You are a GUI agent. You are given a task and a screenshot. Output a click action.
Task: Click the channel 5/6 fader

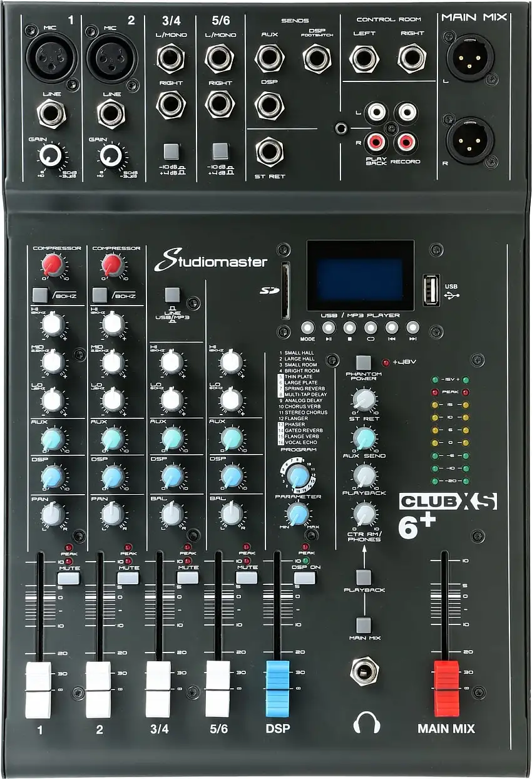pyautogui.click(x=218, y=689)
